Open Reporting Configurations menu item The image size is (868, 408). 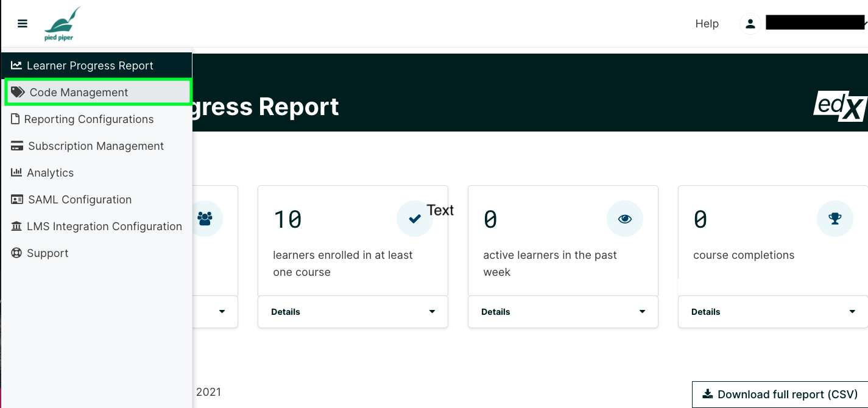point(97,119)
